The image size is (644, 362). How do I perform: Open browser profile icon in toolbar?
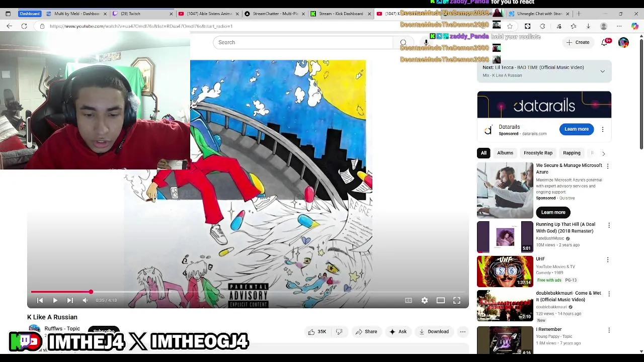(x=604, y=26)
